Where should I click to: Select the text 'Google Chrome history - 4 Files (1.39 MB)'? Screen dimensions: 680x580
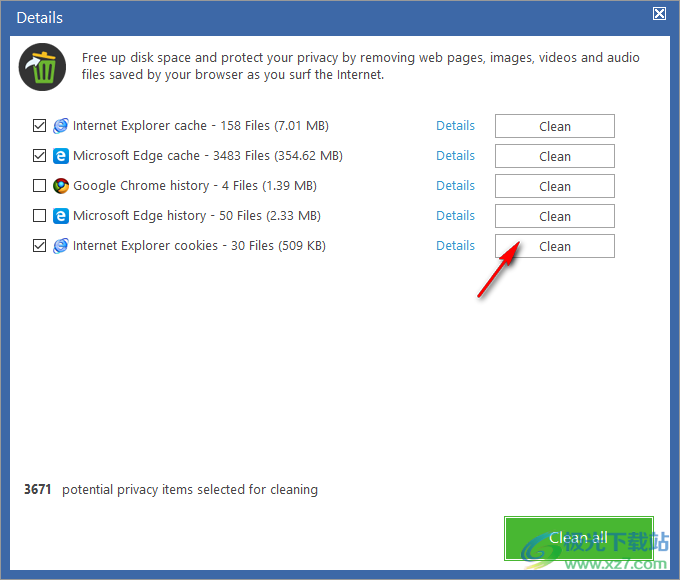click(195, 186)
